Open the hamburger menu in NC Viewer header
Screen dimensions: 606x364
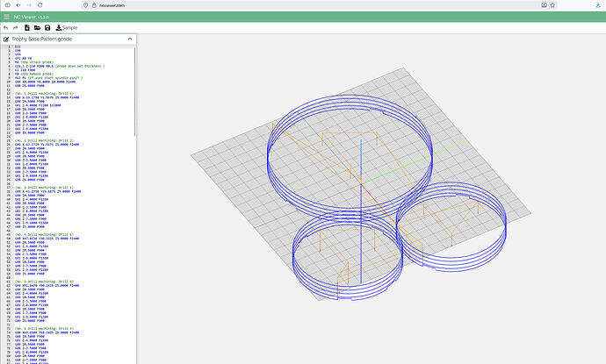pyautogui.click(x=7, y=16)
